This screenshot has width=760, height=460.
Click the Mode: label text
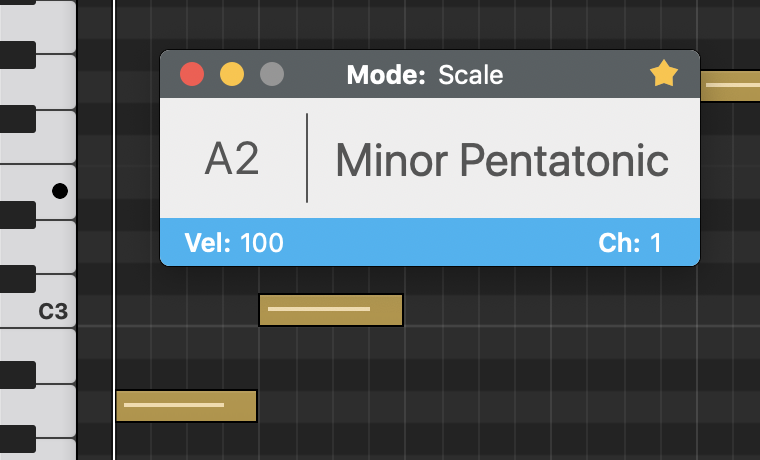386,75
